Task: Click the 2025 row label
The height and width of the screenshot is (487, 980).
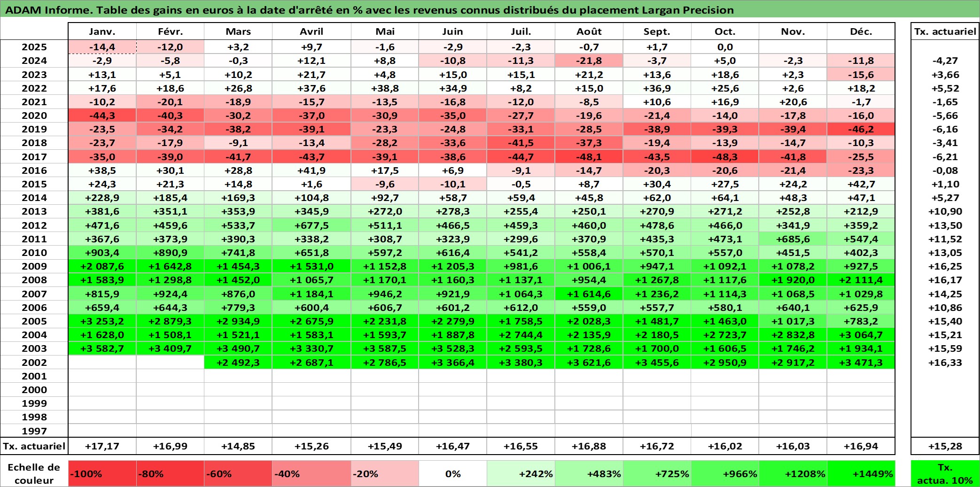Action: click(34, 47)
